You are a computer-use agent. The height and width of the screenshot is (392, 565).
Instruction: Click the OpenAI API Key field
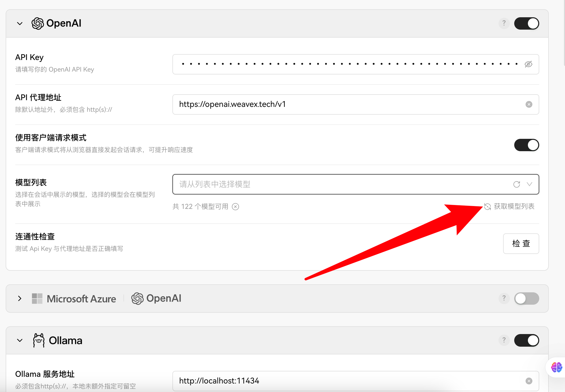point(356,64)
